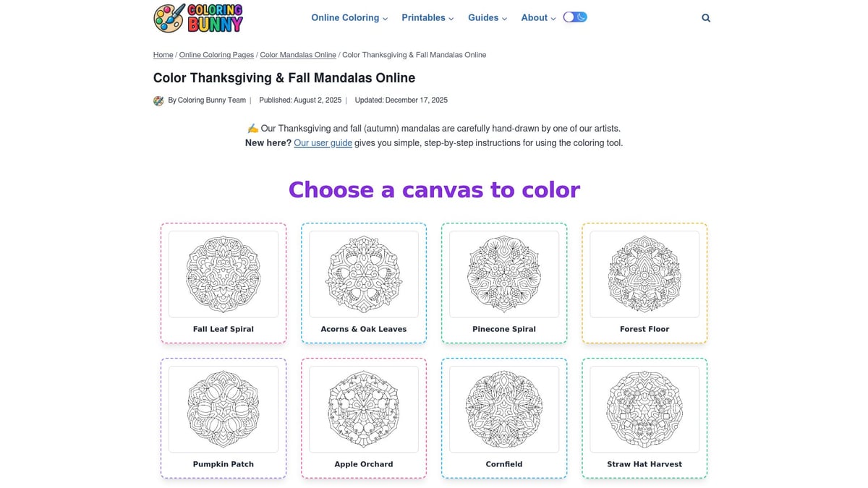Click the Cornfield mandala preview image
Screen dimensions: 868x488
click(503, 410)
